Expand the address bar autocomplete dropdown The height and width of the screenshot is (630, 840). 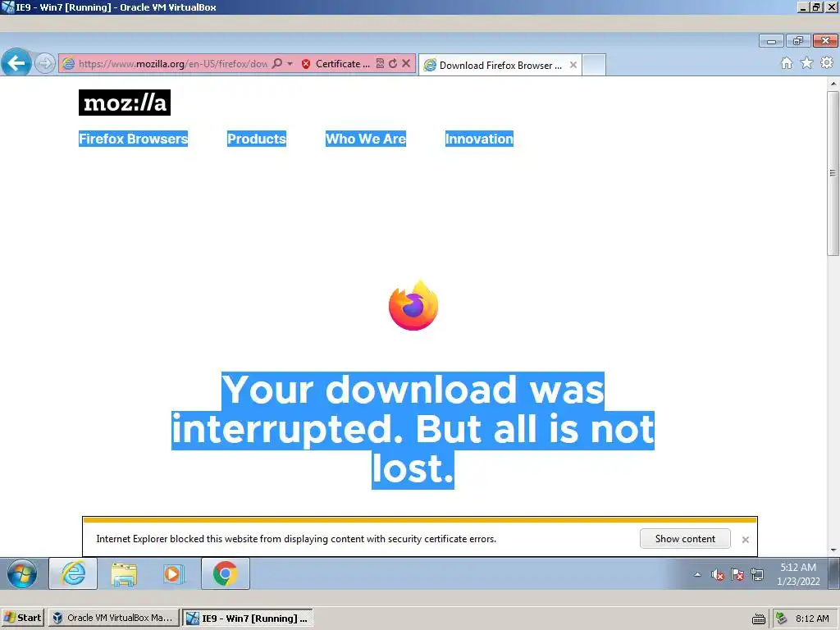(x=290, y=63)
